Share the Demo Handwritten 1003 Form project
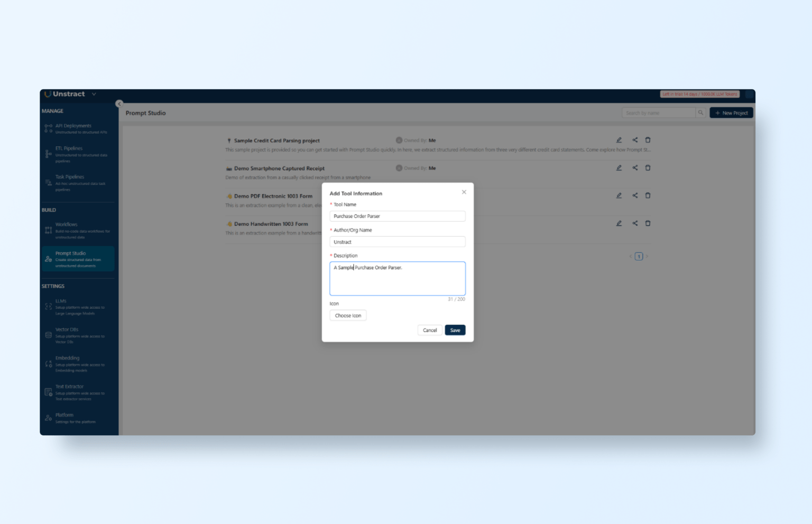Screen dimensions: 812x524 (635, 223)
